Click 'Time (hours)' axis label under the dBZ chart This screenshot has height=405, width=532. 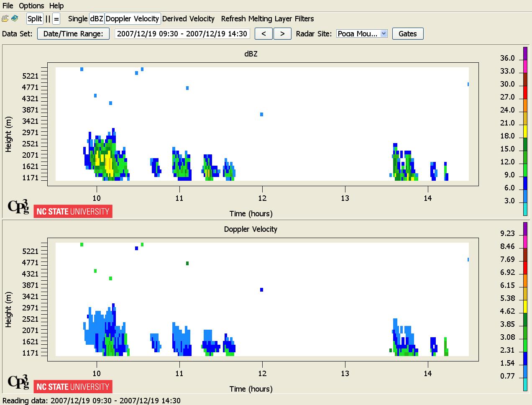tap(251, 214)
